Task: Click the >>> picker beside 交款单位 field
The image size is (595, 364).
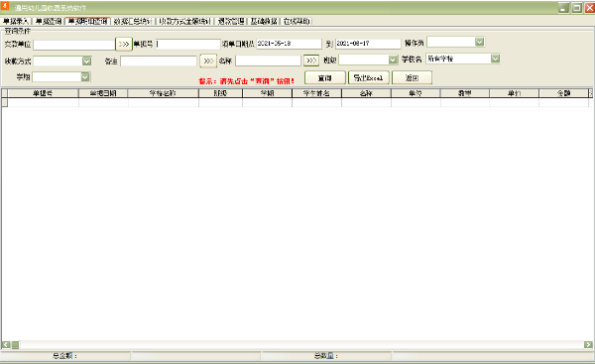Action: [x=124, y=44]
